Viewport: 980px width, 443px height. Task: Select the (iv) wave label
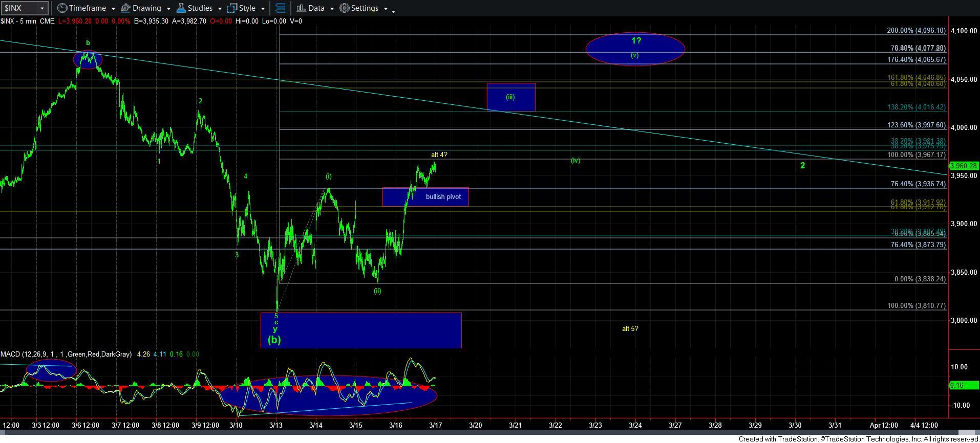pyautogui.click(x=576, y=160)
